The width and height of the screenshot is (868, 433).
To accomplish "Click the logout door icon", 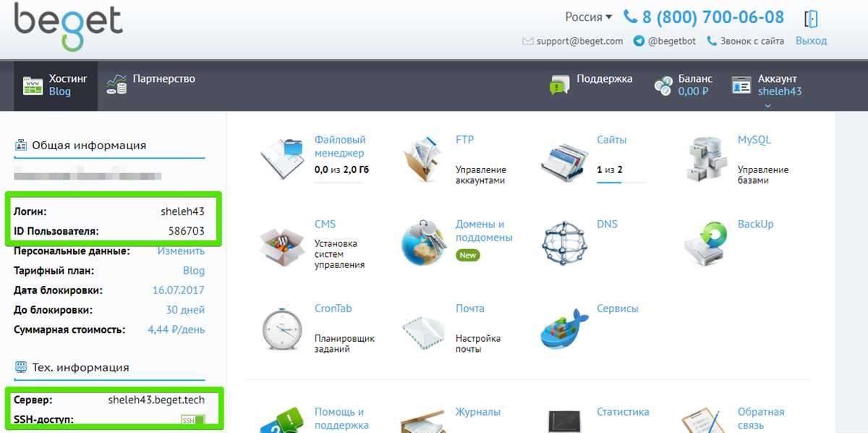I will [x=811, y=18].
